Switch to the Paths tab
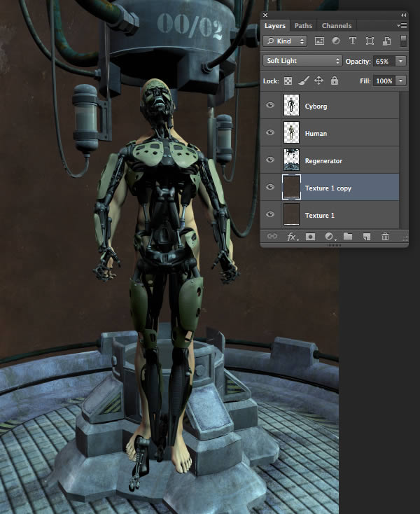420x514 pixels. click(x=303, y=26)
